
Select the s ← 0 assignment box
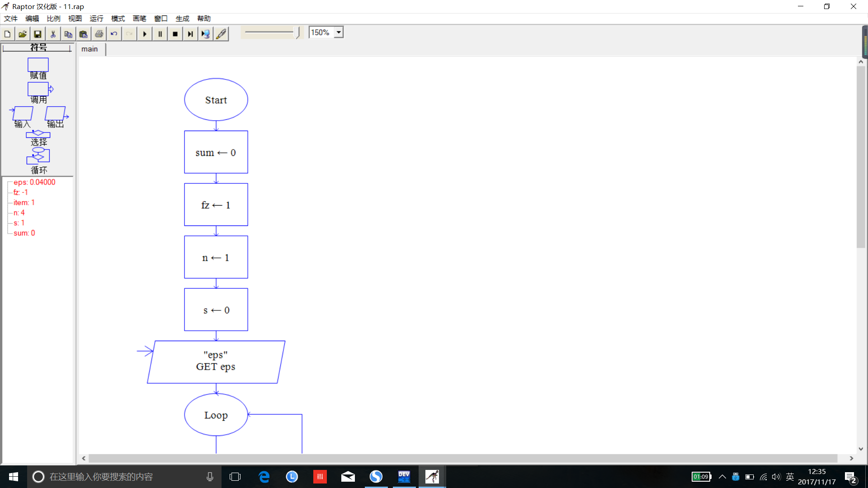(216, 310)
